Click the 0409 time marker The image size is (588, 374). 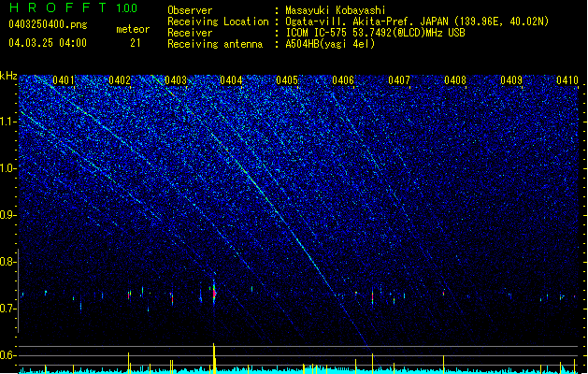pos(511,80)
